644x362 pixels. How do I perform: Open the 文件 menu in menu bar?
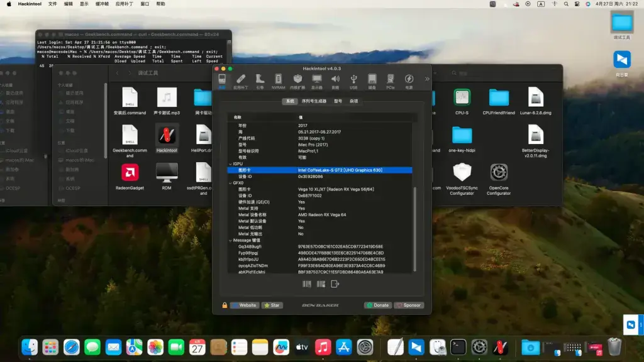coord(53,4)
